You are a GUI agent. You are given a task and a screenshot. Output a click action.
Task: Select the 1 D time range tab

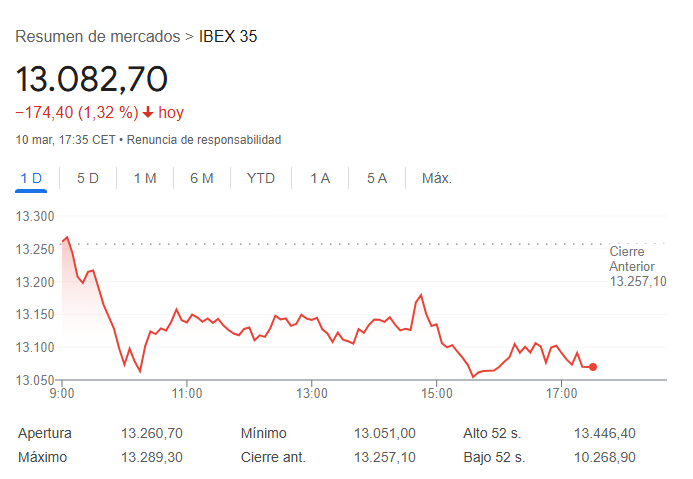(31, 178)
